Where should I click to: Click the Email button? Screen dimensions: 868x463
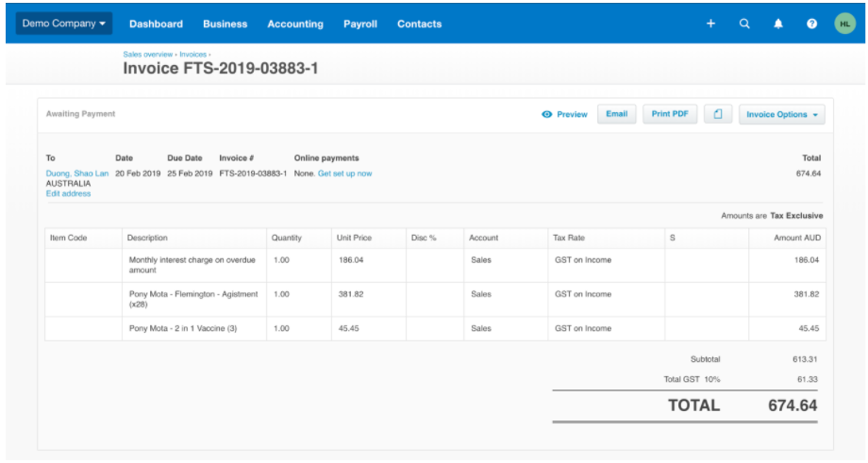616,114
